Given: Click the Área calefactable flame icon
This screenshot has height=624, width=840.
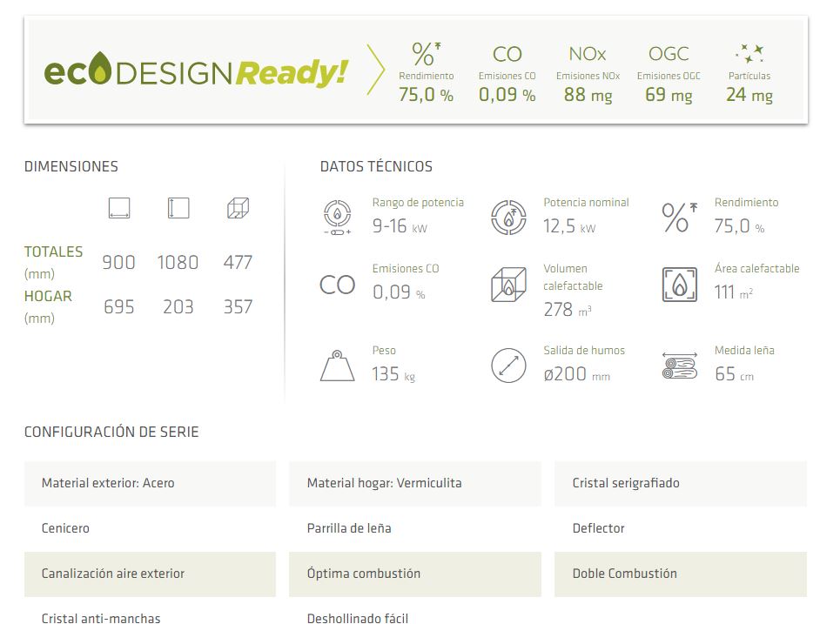Looking at the screenshot, I should [679, 285].
